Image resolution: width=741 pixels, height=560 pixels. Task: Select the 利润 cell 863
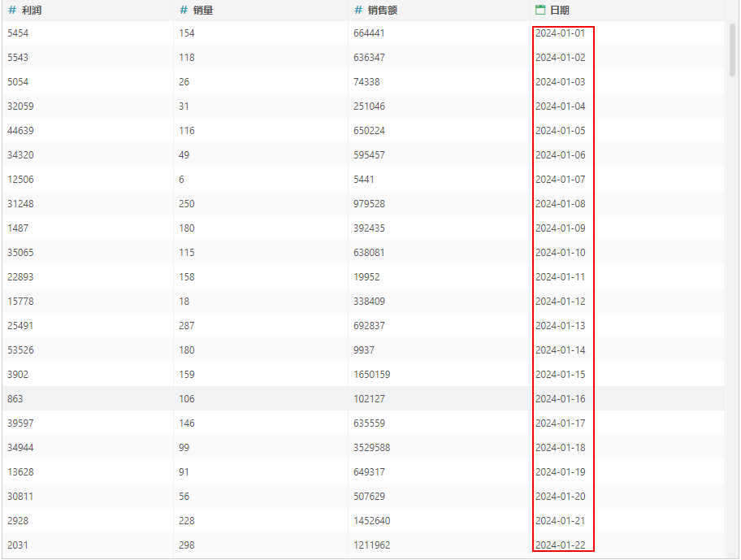(15, 399)
